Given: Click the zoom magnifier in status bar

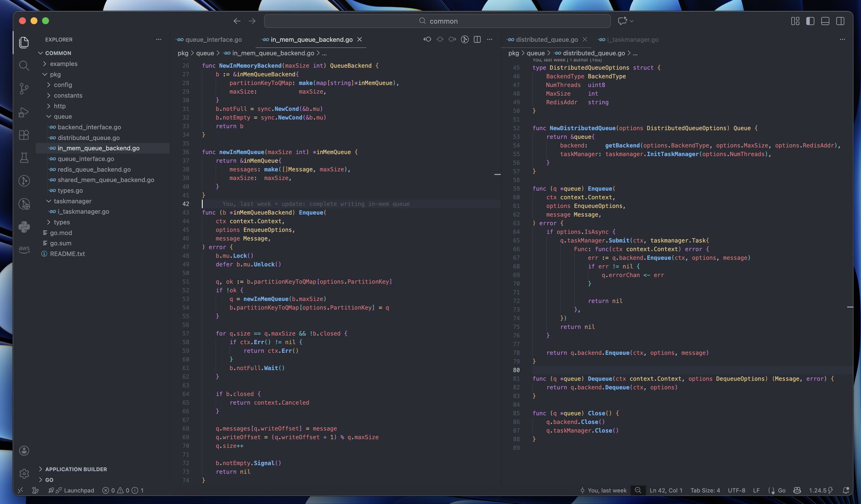Looking at the screenshot, I should point(638,491).
